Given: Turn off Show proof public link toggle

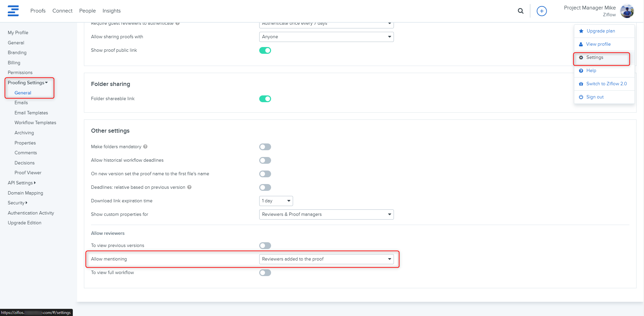Looking at the screenshot, I should [x=265, y=50].
